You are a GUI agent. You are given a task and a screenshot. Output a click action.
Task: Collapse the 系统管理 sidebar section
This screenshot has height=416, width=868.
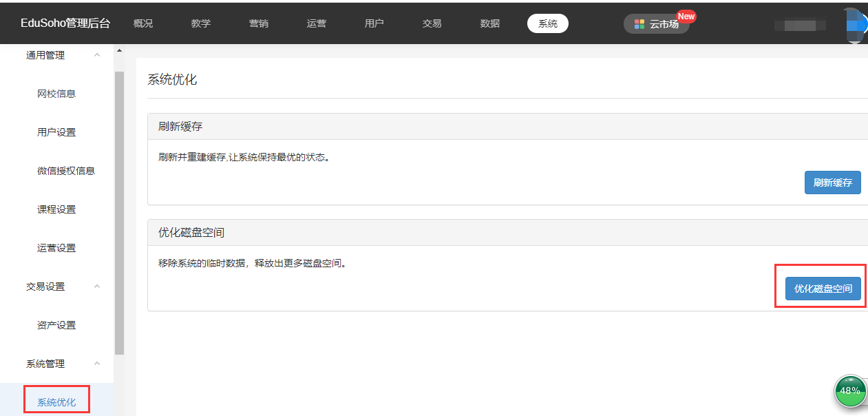[97, 364]
